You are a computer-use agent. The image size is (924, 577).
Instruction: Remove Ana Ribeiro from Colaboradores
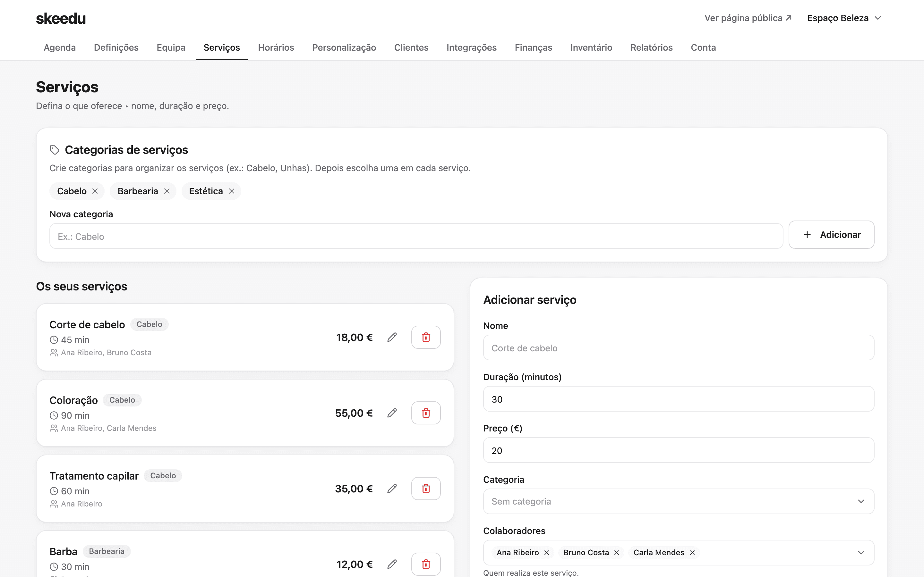tap(546, 553)
